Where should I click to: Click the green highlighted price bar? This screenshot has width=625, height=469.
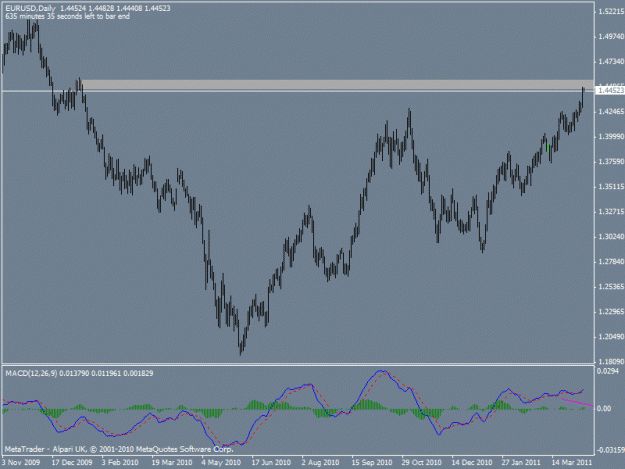(x=548, y=147)
